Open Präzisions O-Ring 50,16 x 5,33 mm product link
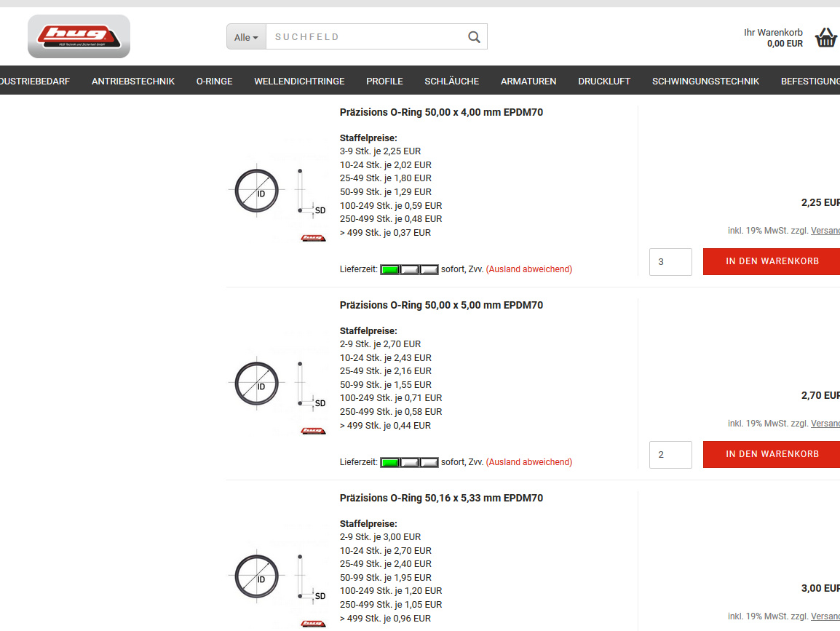 point(441,498)
